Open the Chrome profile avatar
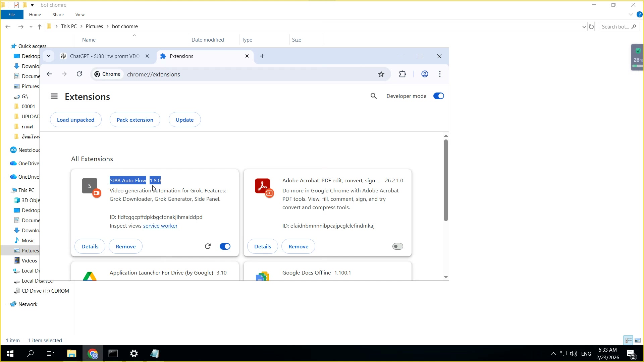 point(425,74)
